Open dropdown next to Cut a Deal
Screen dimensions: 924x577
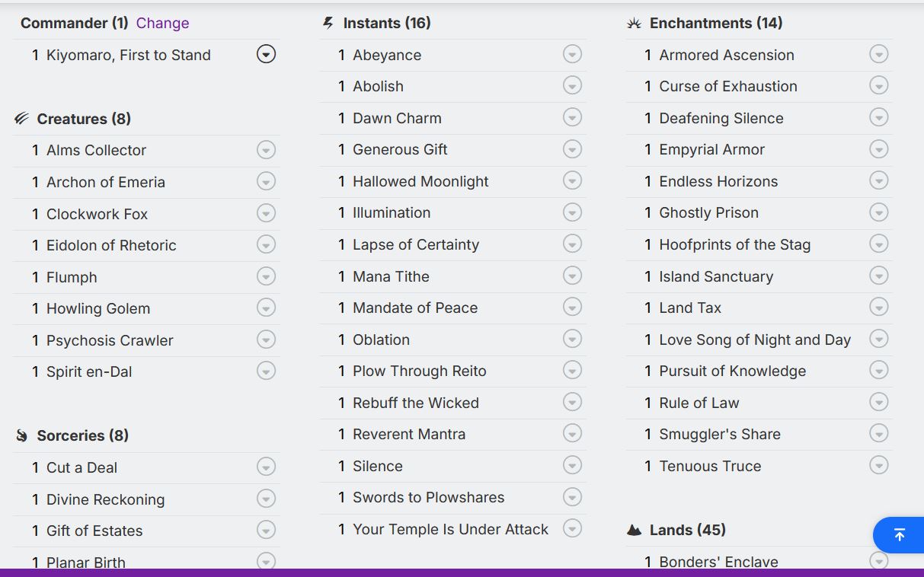[x=266, y=467]
